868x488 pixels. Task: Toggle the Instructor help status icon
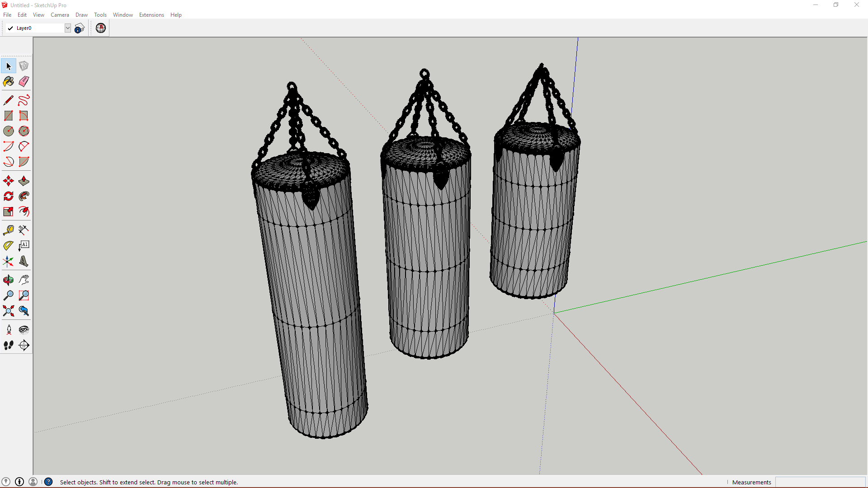(x=48, y=482)
